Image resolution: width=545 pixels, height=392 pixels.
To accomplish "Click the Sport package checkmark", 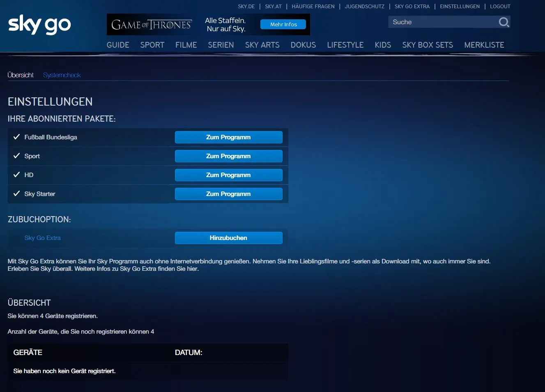I will 16,156.
